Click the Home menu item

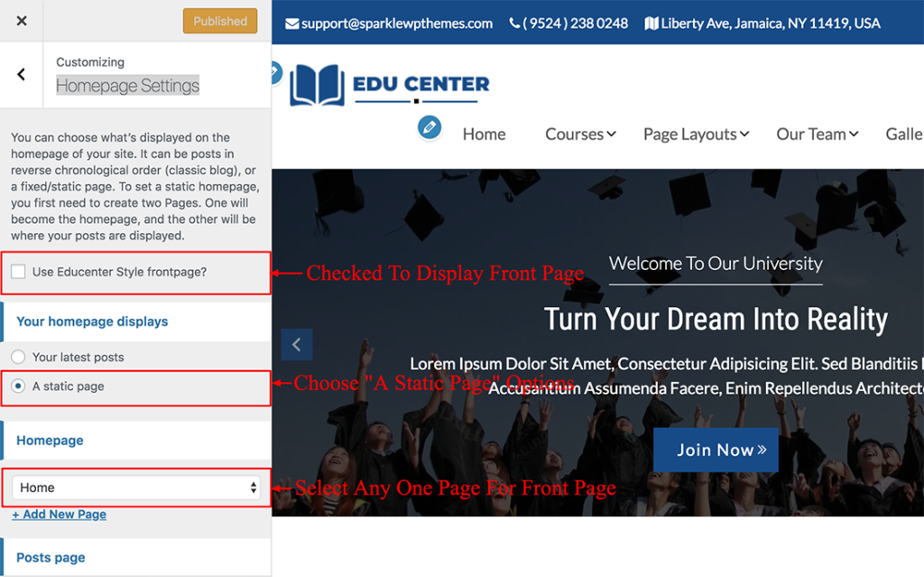coord(484,135)
